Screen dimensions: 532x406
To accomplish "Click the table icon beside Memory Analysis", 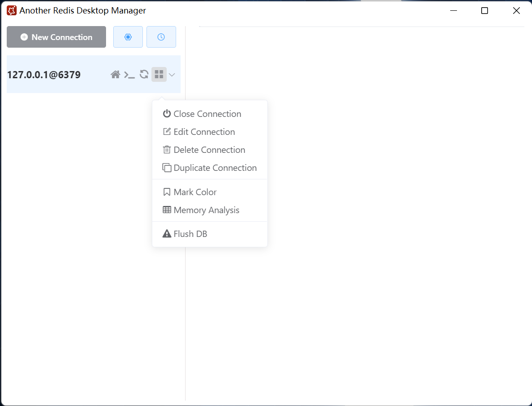I will [x=167, y=210].
